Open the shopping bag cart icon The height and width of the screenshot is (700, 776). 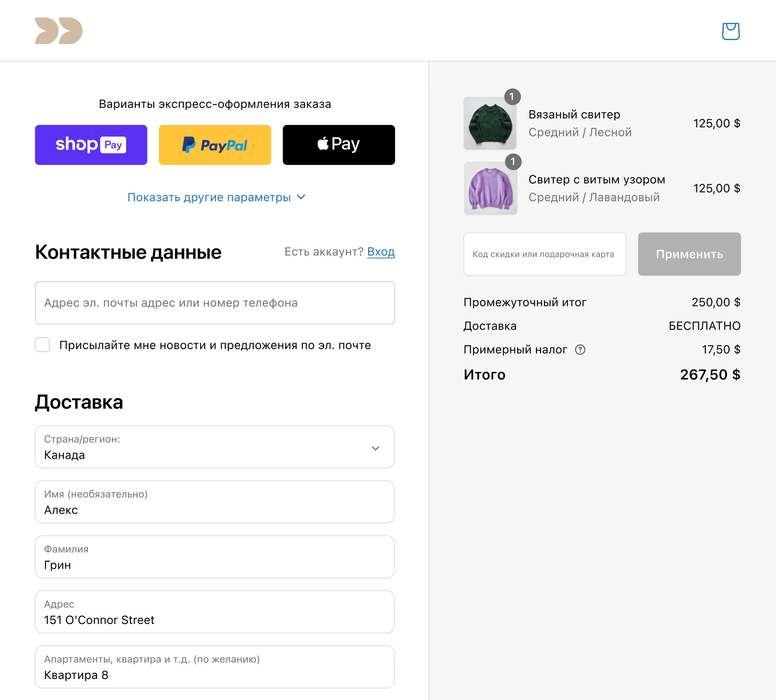pos(731,31)
